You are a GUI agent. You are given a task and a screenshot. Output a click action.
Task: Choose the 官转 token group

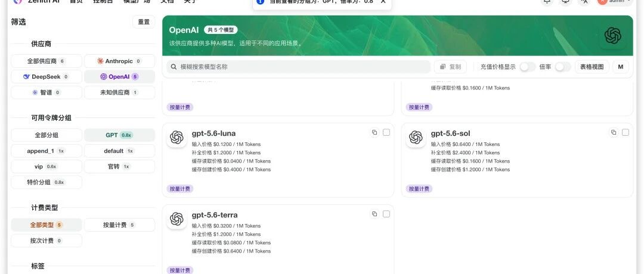pyautogui.click(x=119, y=167)
